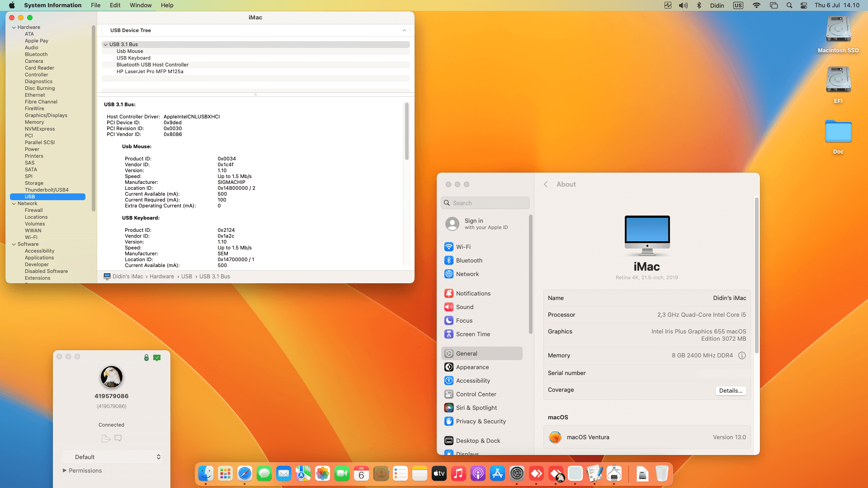Open the Default permission profile dropdown
Screen dimensions: 868x488
point(112,457)
